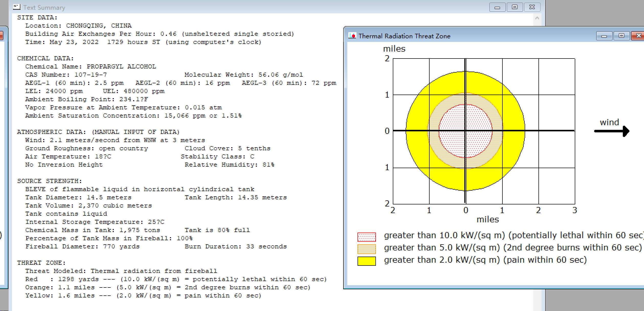Maximize the Thermal Radiation Threat Zone window
This screenshot has width=644, height=311.
tap(621, 36)
